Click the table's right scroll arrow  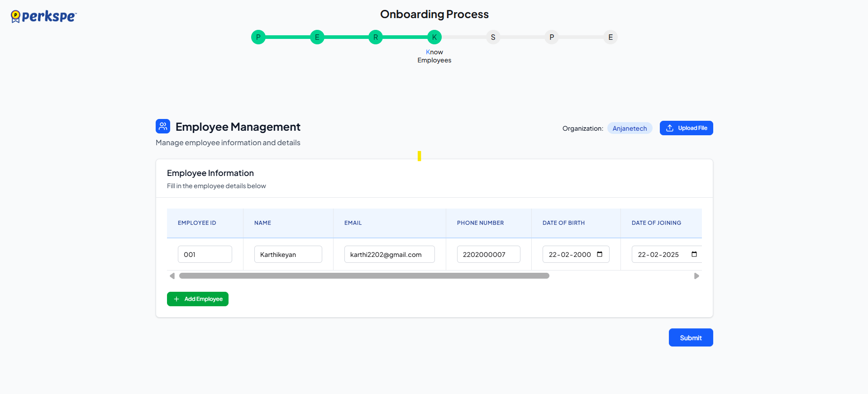tap(696, 276)
